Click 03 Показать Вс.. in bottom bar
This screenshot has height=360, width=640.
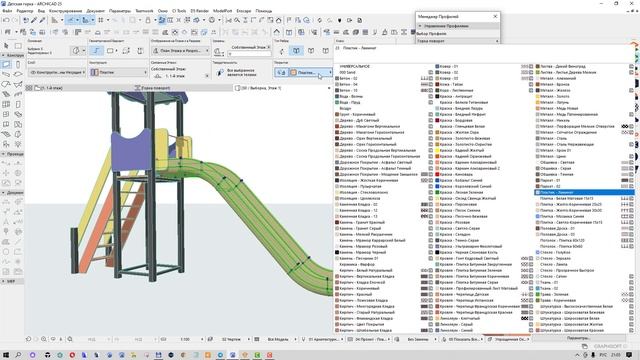click(463, 339)
